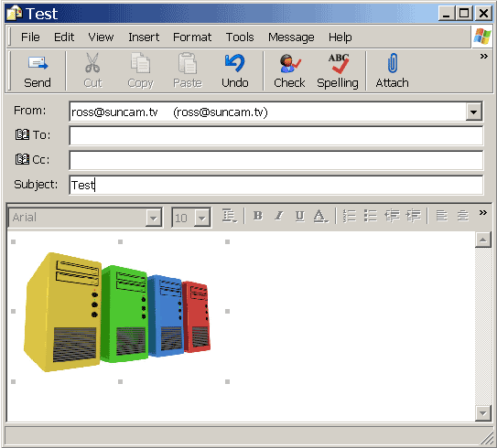
Task: Open the Insert menu
Action: [x=144, y=37]
